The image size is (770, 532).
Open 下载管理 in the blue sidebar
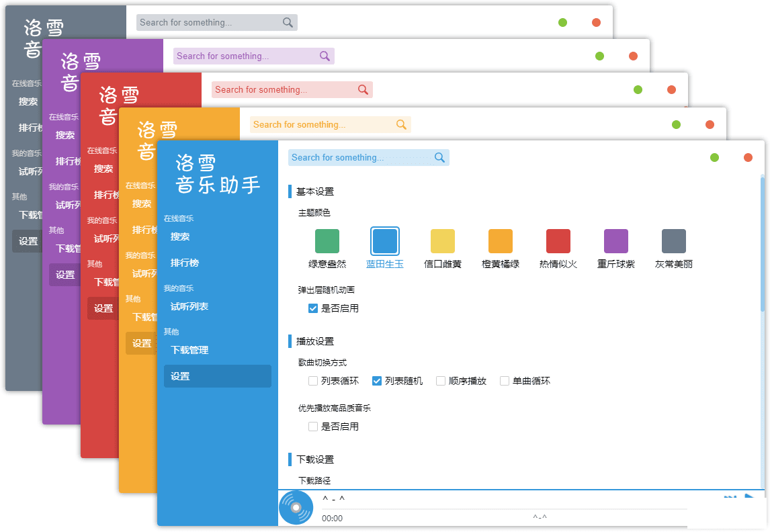point(189,350)
